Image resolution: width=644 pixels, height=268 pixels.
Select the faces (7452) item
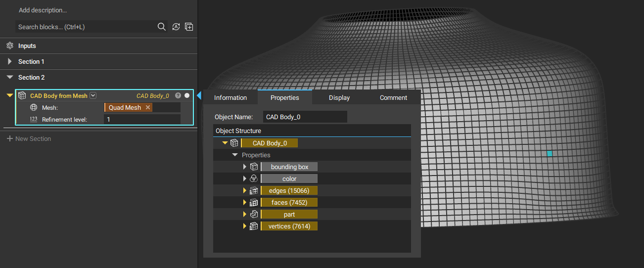tap(289, 202)
